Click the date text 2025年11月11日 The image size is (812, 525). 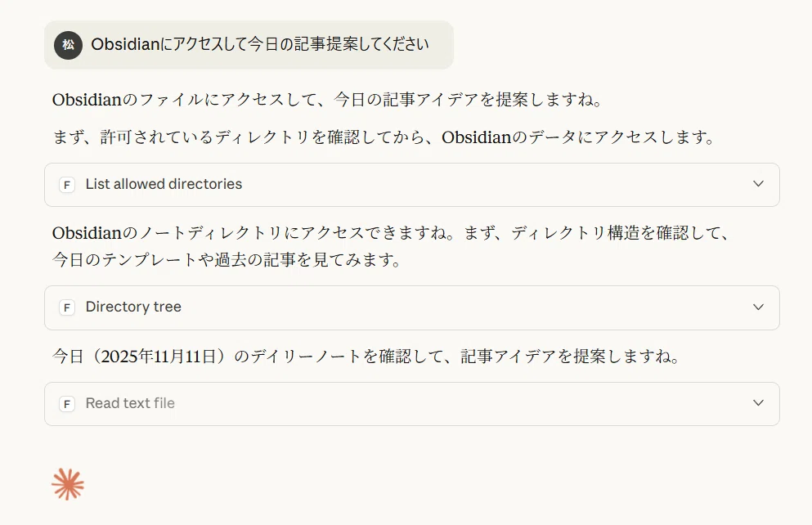pyautogui.click(x=158, y=357)
